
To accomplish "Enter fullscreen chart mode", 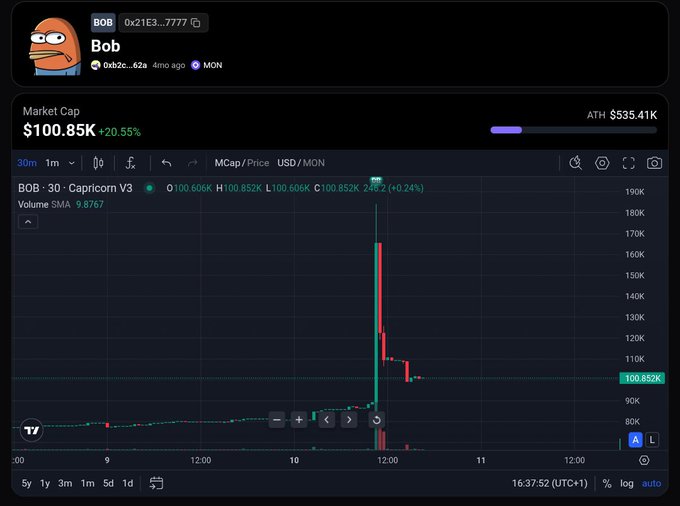I will [x=628, y=163].
